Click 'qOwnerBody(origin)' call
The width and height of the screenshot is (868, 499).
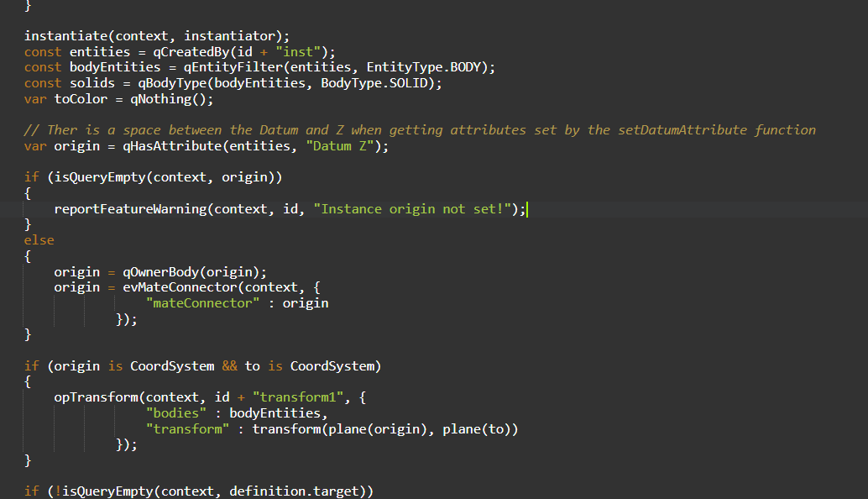point(191,272)
